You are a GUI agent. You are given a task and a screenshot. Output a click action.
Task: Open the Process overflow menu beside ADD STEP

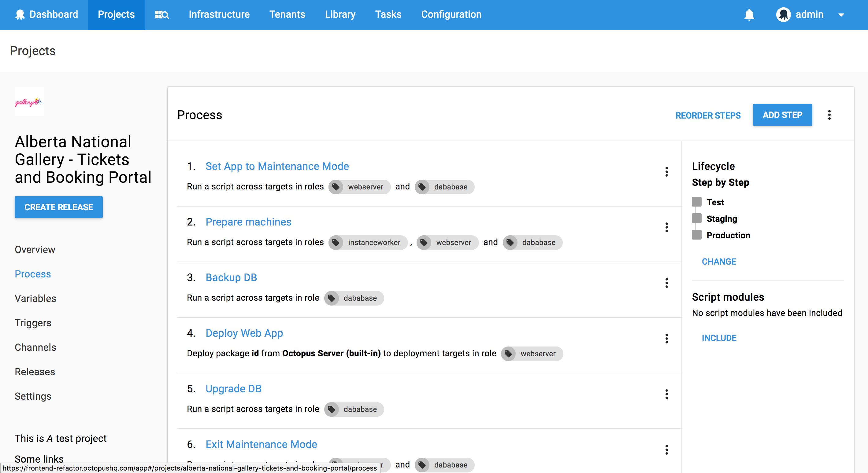[x=829, y=115]
